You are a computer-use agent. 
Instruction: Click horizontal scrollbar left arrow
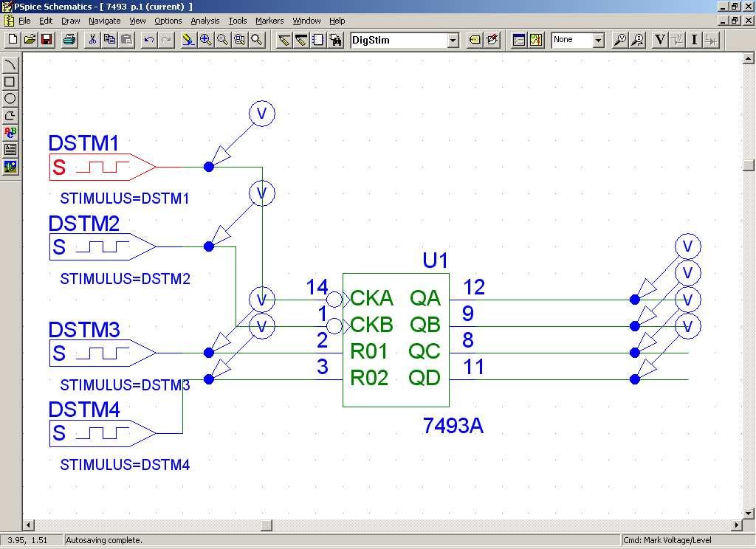point(29,525)
